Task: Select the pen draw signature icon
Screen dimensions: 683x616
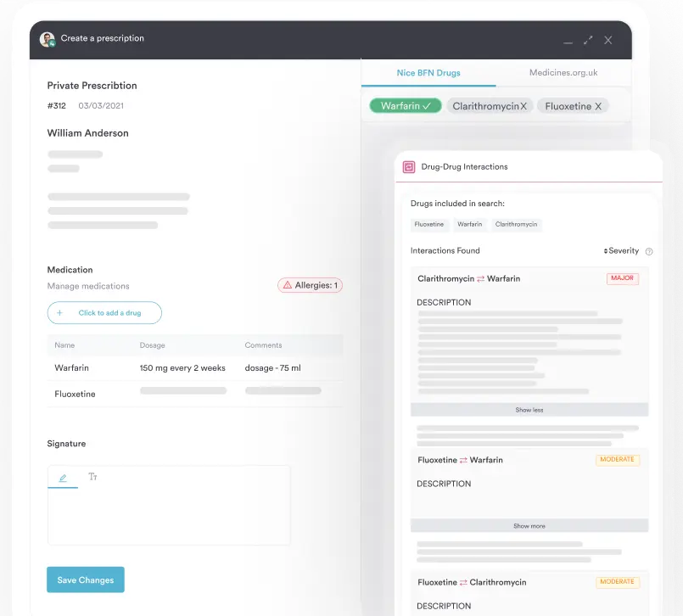Action: tap(63, 478)
